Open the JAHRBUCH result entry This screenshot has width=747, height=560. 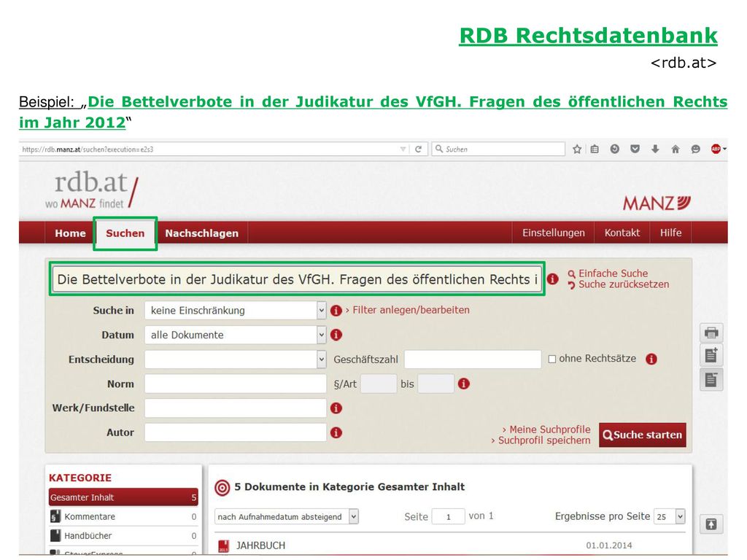point(260,545)
